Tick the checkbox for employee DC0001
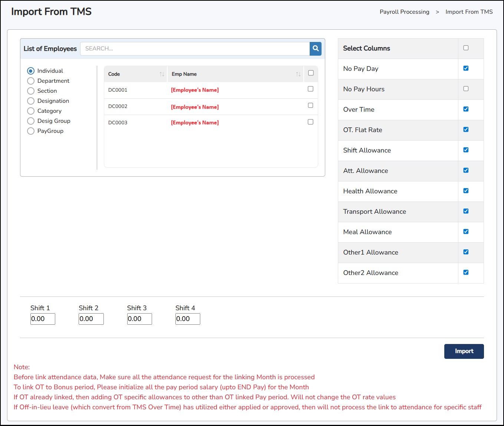 coord(310,89)
